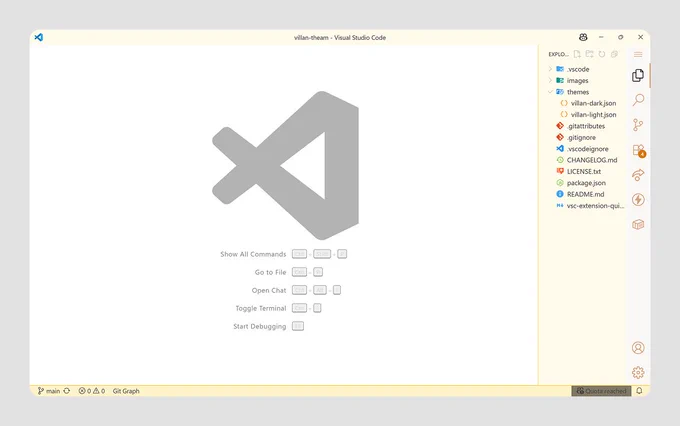Click the Quota reached Copilot status item
680x426 pixels.
[601, 391]
